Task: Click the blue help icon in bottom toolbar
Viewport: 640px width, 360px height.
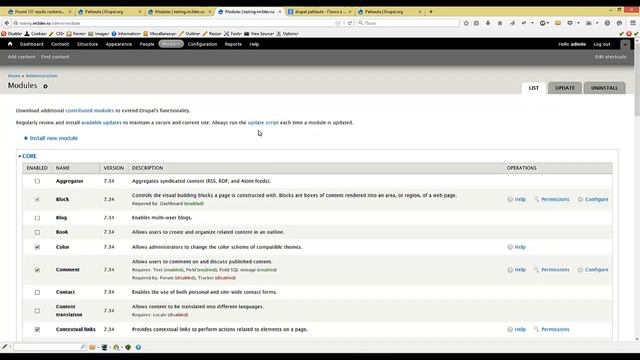Action: point(138,347)
